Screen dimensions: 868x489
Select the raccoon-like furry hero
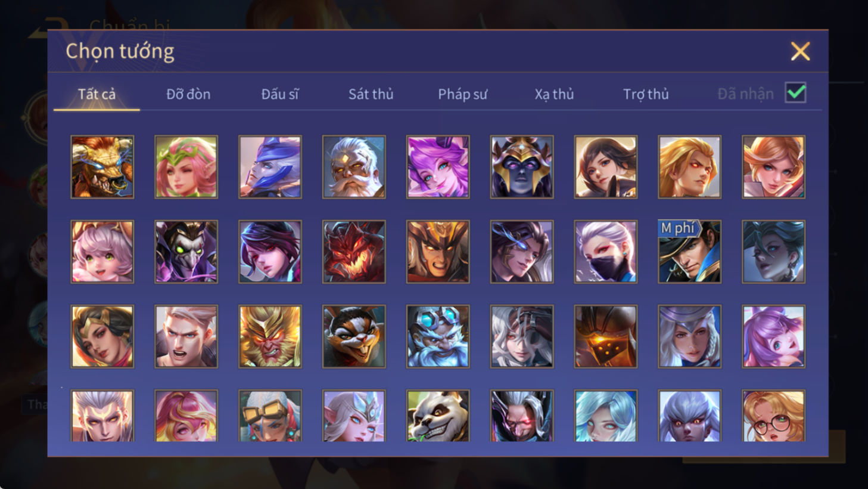(x=354, y=336)
